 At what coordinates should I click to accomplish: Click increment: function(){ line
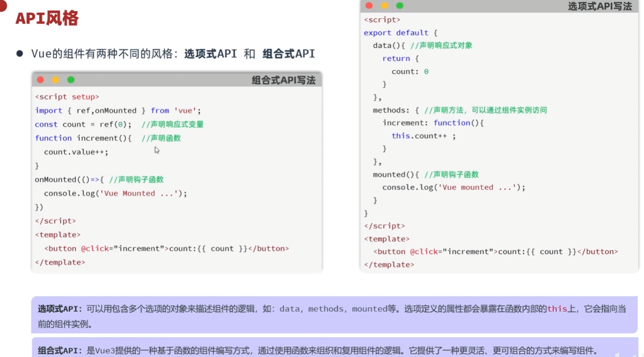[433, 123]
